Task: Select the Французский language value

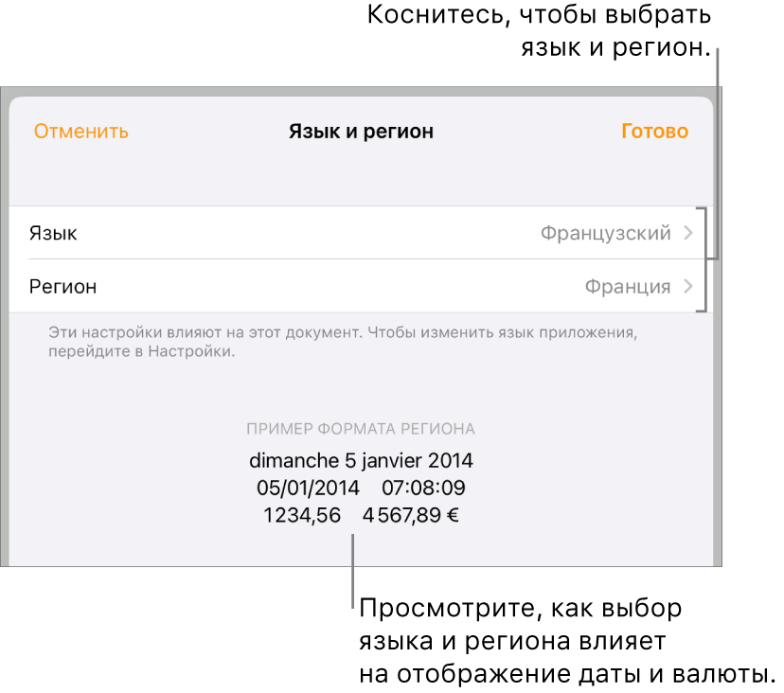Action: 605,233
